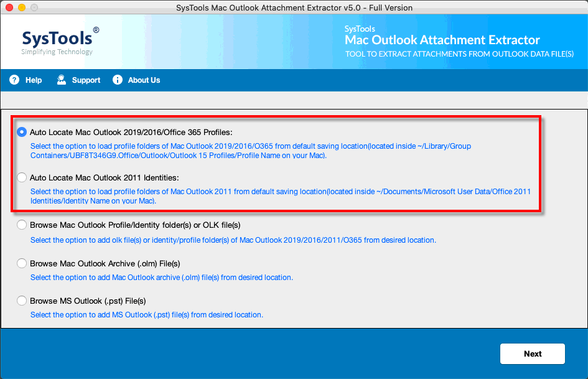Click the Support person icon
Screen dimensions: 588x379
pyautogui.click(x=62, y=80)
